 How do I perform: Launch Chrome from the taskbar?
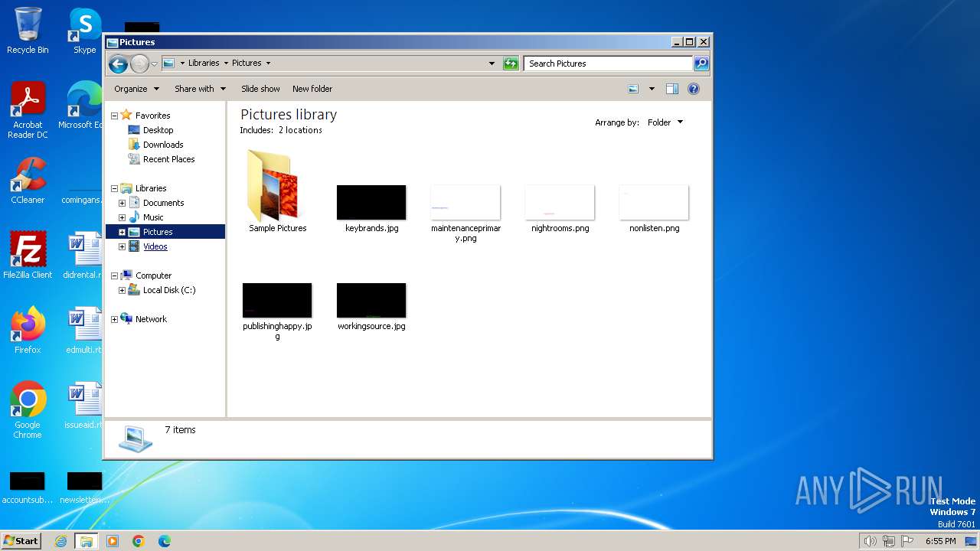click(139, 541)
